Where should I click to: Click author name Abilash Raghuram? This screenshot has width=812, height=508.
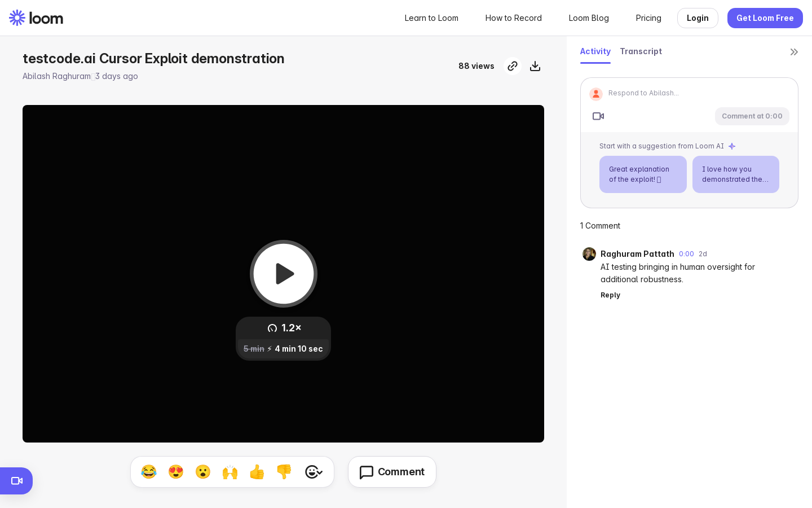click(x=56, y=76)
